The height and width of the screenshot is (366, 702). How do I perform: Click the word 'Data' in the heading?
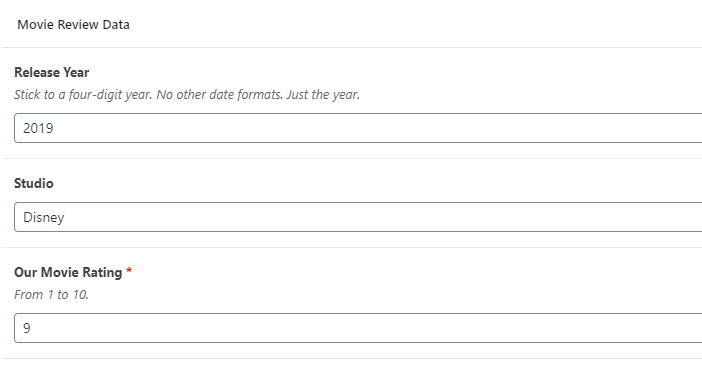(116, 25)
